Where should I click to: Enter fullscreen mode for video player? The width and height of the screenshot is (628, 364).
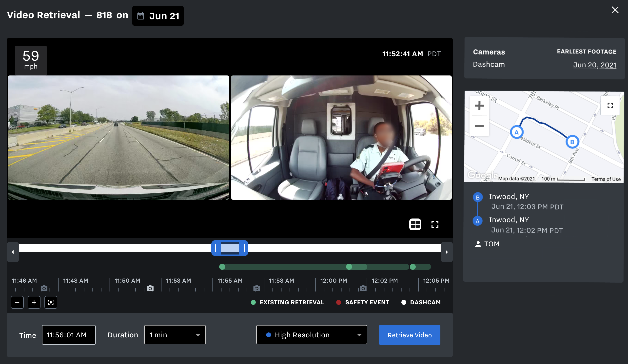[435, 224]
